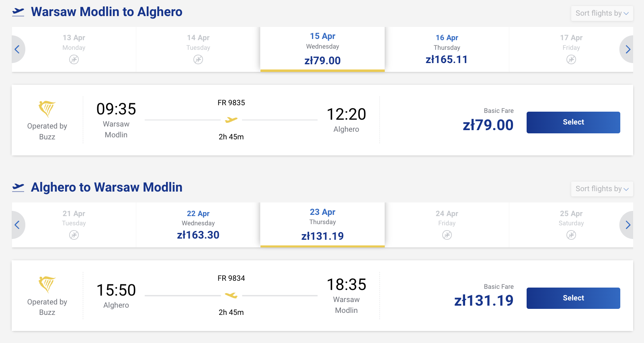Click the no-flight icon under 13 Apr Monday
The image size is (644, 343).
pyautogui.click(x=74, y=60)
